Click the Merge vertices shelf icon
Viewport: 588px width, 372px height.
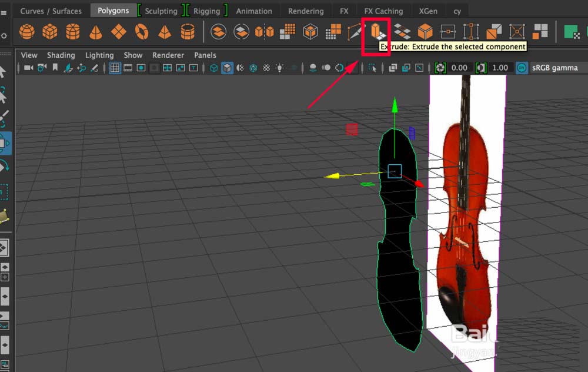click(448, 32)
